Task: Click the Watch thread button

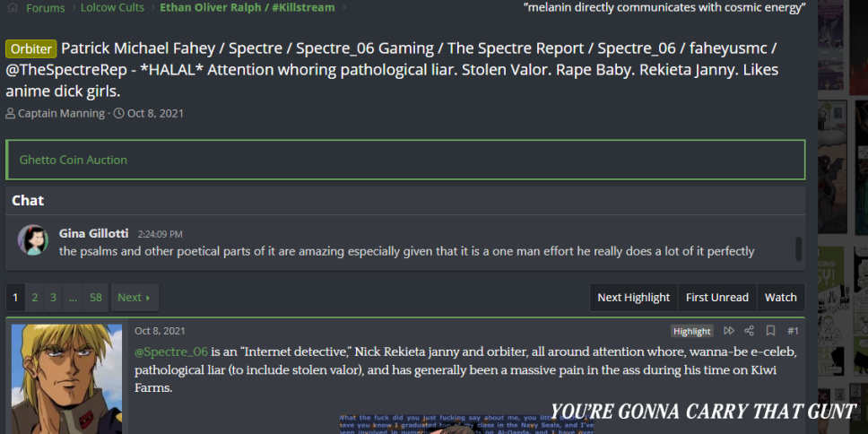Action: coord(780,298)
